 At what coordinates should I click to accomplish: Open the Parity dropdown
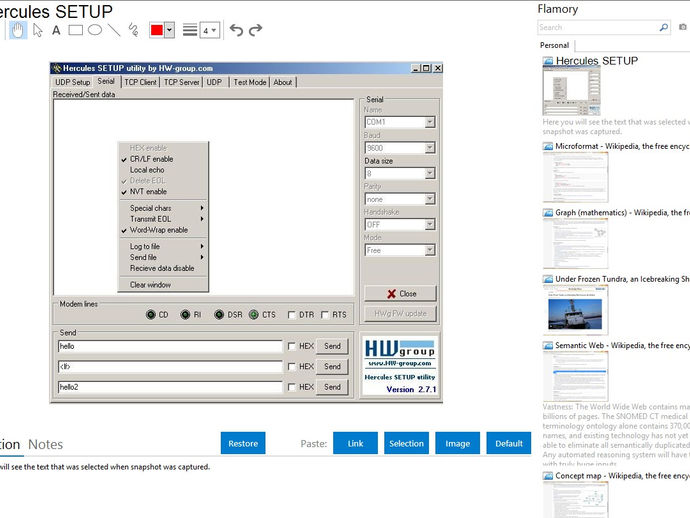pos(429,199)
